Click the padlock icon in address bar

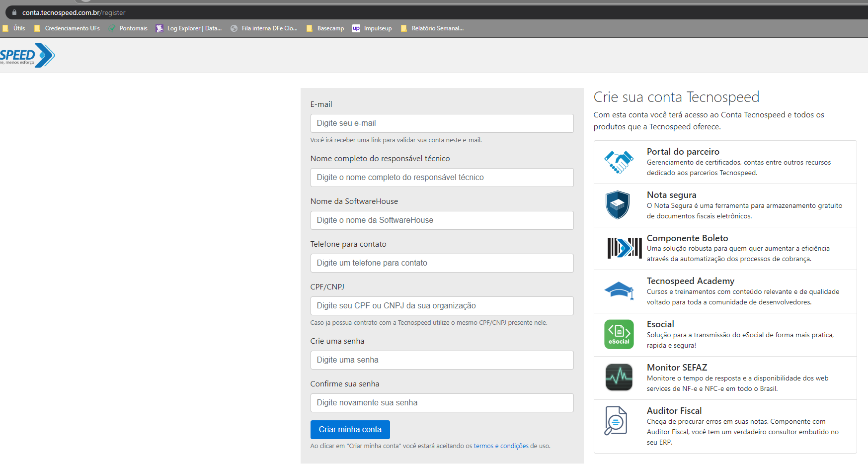pyautogui.click(x=14, y=12)
